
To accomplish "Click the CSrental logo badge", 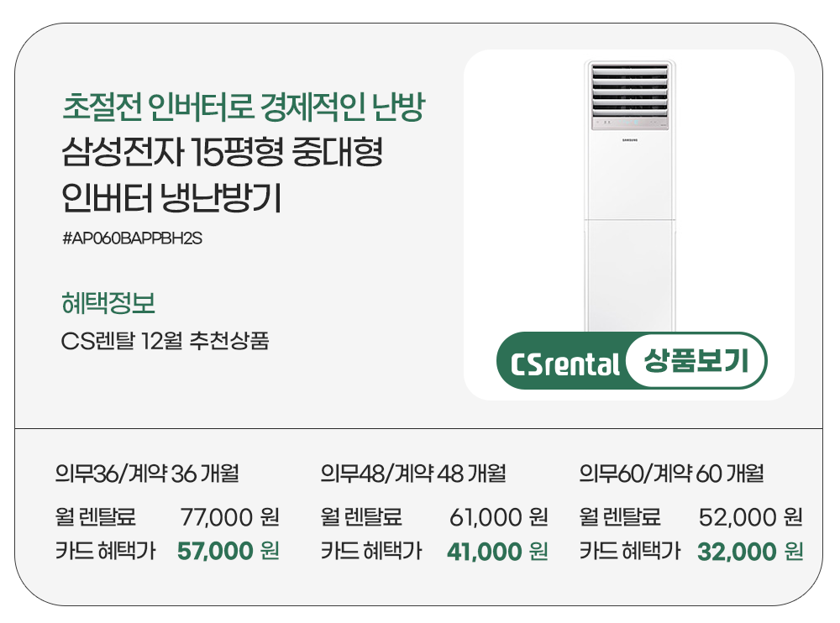I will point(565,364).
